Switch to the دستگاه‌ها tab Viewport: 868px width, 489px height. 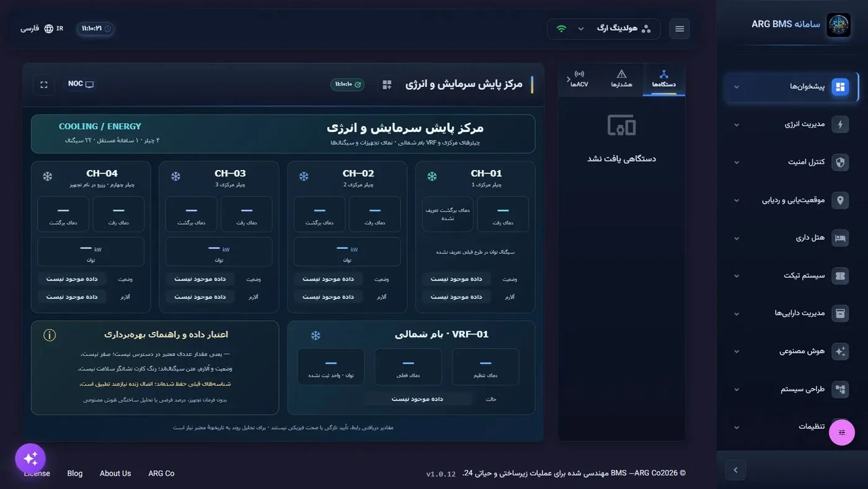click(x=664, y=79)
